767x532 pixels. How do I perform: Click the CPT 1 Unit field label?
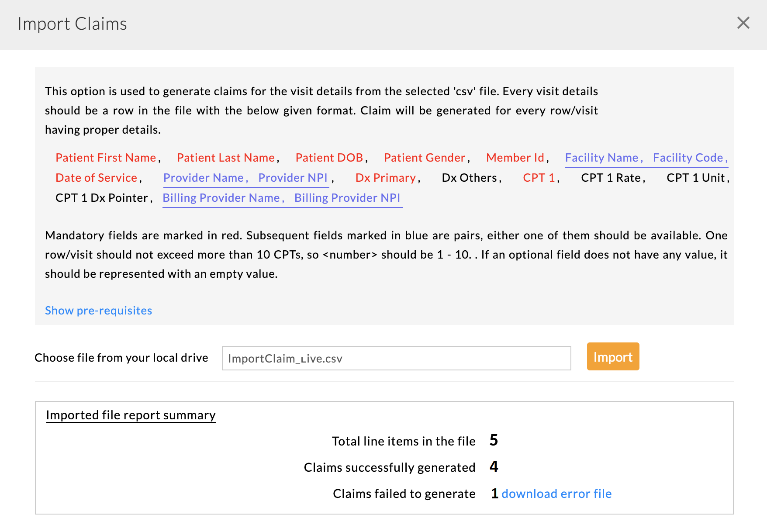click(696, 178)
